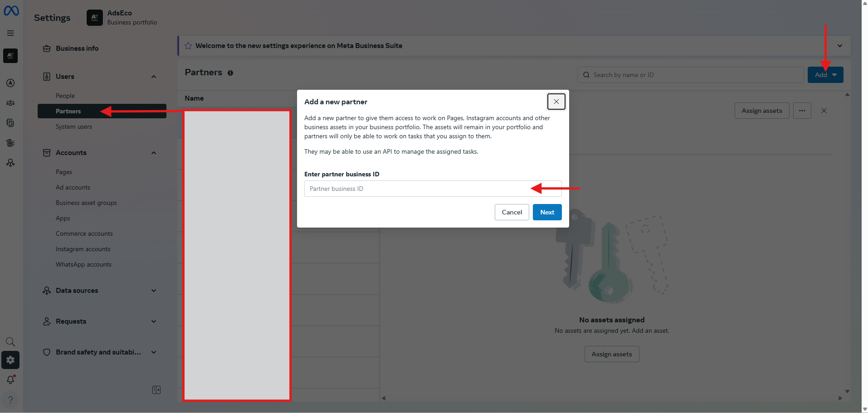Go to People under Users

pyautogui.click(x=65, y=96)
